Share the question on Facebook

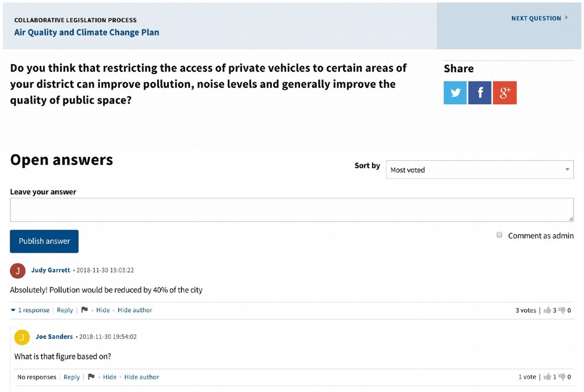coord(480,93)
